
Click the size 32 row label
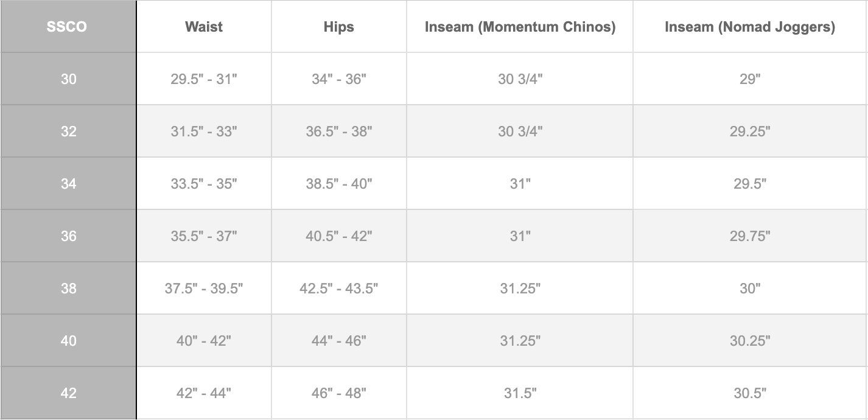(x=68, y=131)
